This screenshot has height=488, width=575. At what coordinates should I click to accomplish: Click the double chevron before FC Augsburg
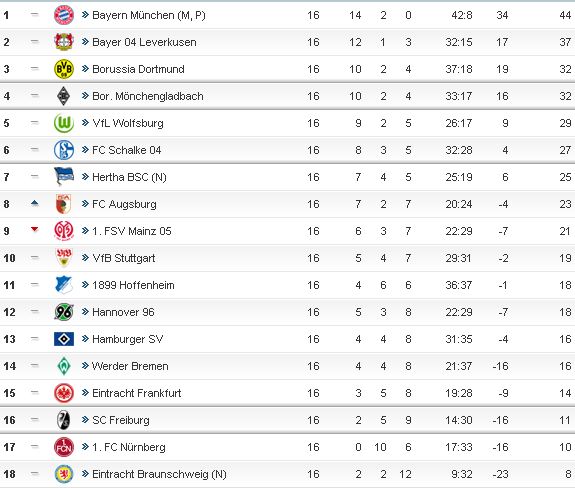[85, 203]
